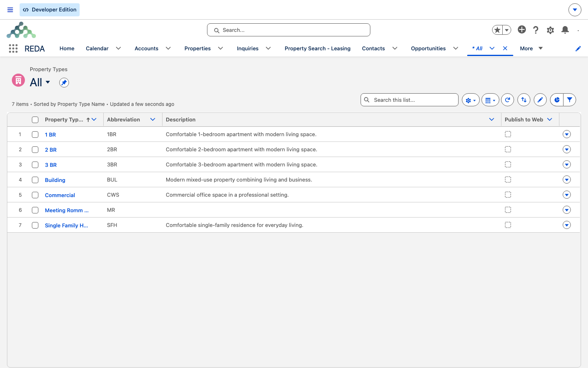Image resolution: width=588 pixels, height=368 pixels.
Task: Open the App Launcher grid icon
Action: (13, 48)
